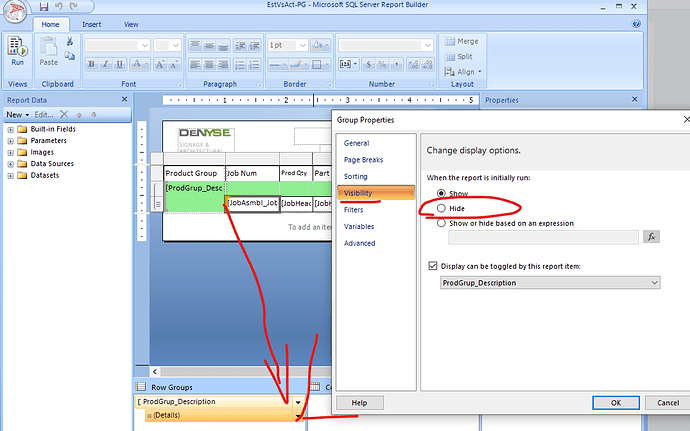Increase font size with the grow font icon
The height and width of the screenshot is (431, 690).
coord(160,64)
